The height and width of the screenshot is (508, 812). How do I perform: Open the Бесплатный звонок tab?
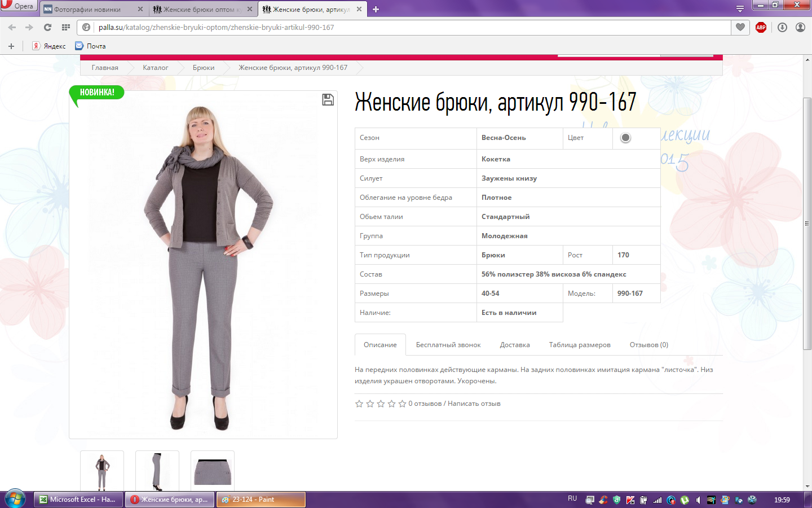tap(448, 345)
